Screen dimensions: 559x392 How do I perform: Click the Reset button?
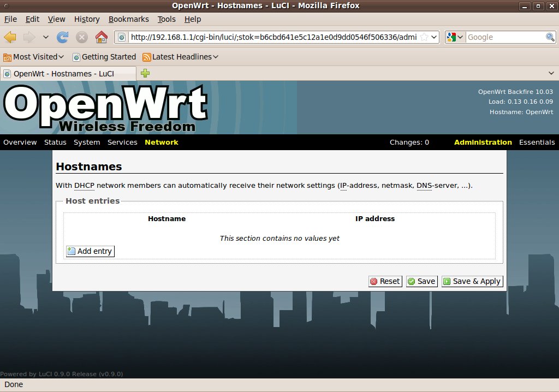[x=385, y=281]
